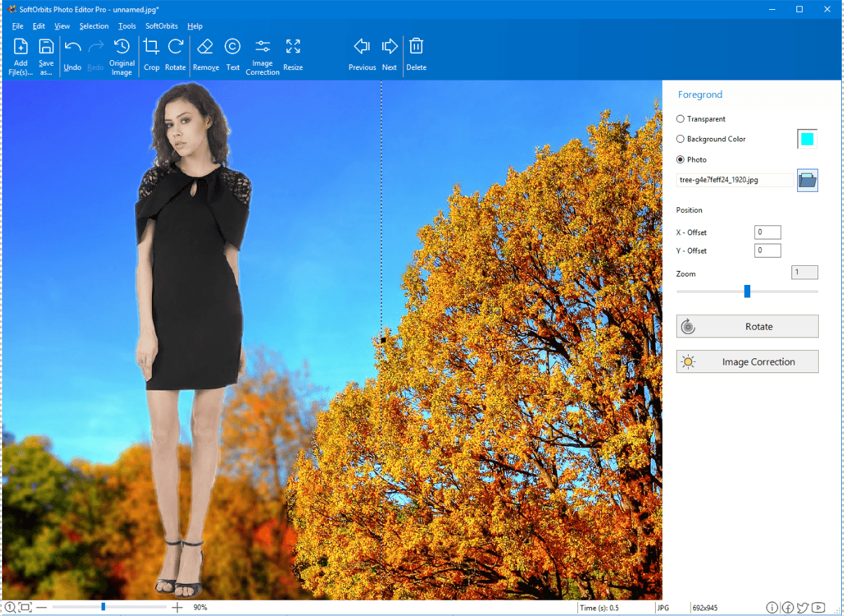Select the Text tool
The image size is (844, 616).
pyautogui.click(x=232, y=53)
